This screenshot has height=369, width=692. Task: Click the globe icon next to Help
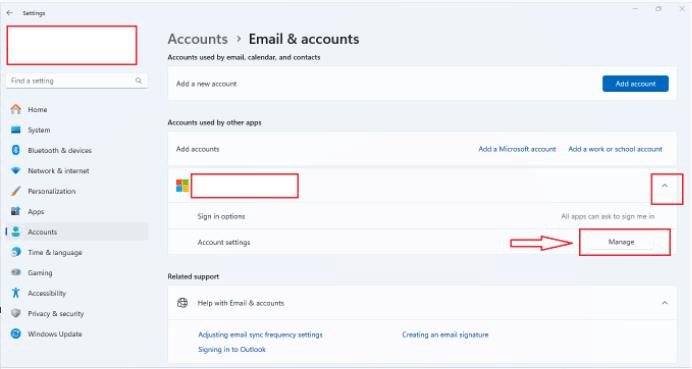coord(182,303)
